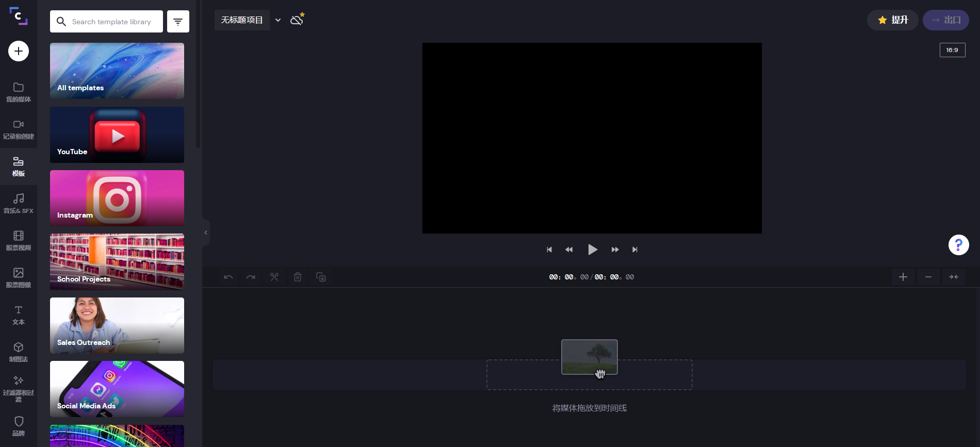Change the 16:9 aspect ratio

[x=952, y=50]
